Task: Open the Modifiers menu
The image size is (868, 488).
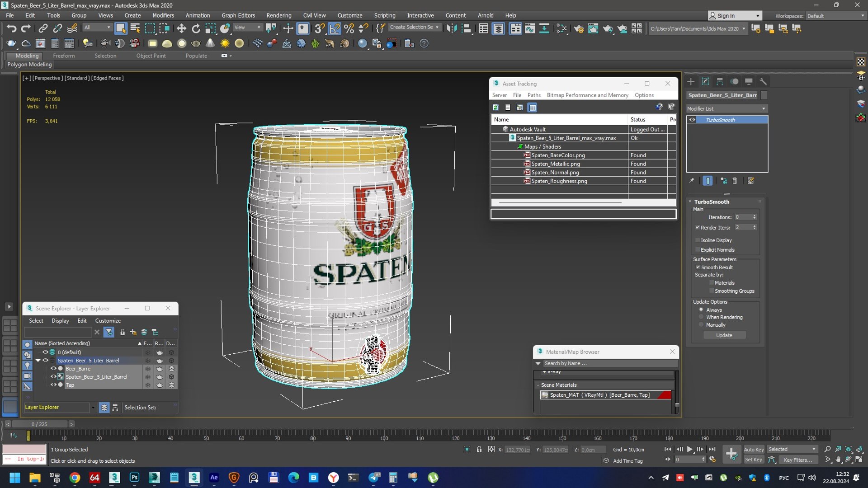Action: [x=163, y=15]
